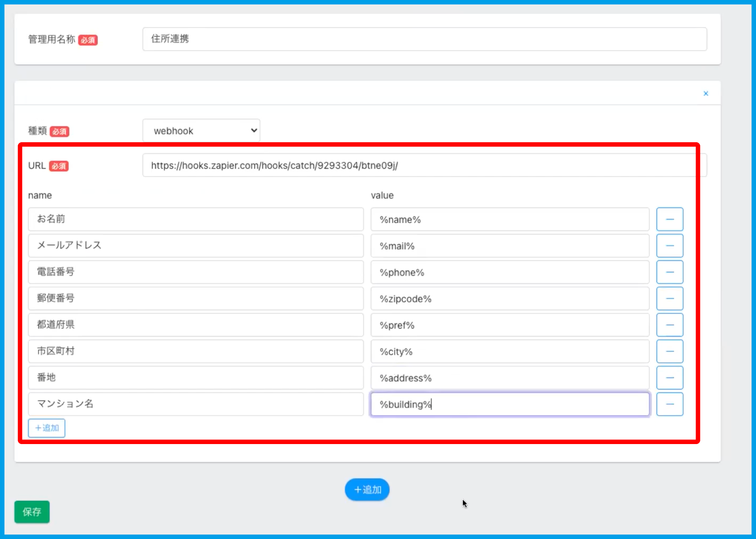
Task: Open the 種類 webhook type dropdown
Action: 201,131
